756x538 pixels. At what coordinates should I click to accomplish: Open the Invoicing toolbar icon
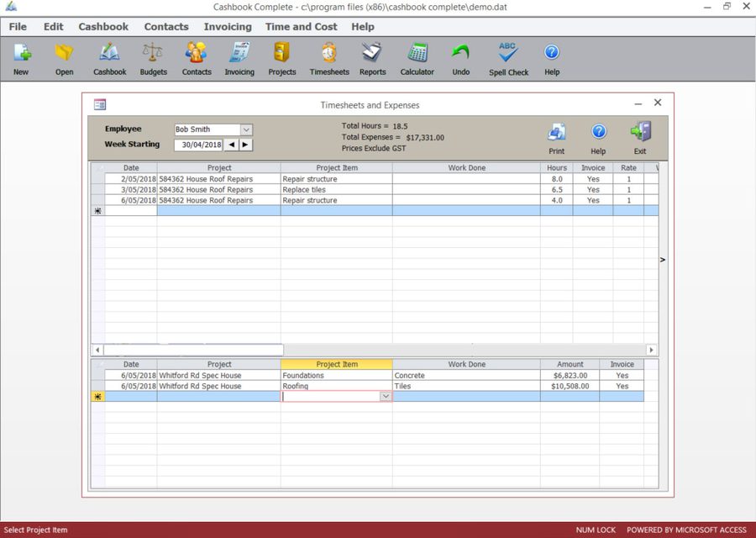239,53
